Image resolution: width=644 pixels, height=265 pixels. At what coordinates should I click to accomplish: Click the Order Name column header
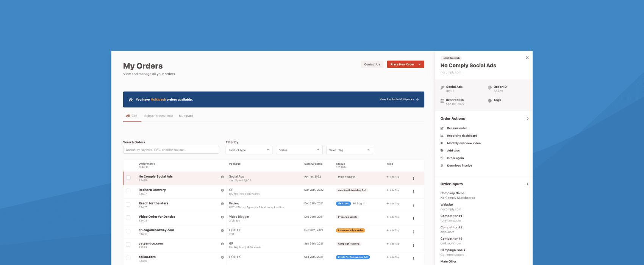(x=147, y=164)
